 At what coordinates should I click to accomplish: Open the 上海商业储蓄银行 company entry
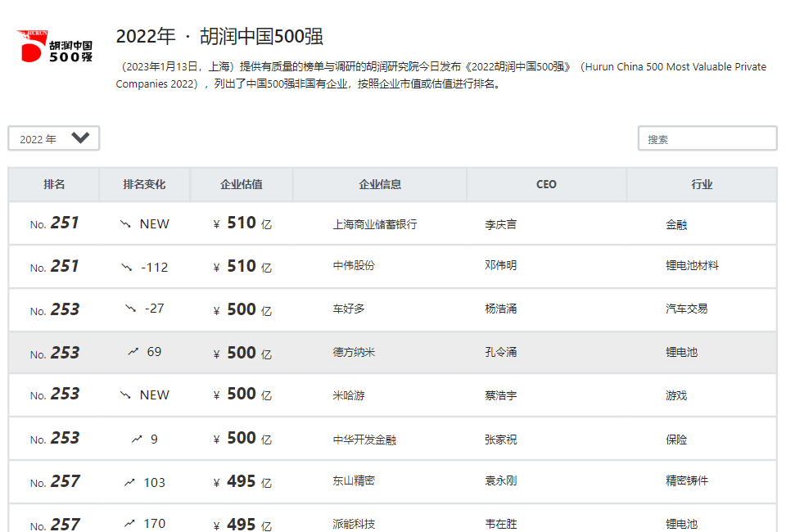point(375,223)
